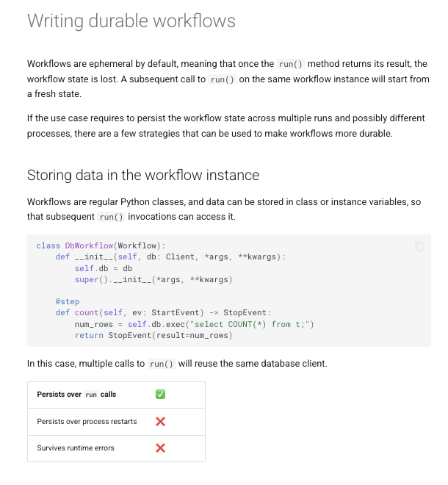Copy the DbWorkflow code block to clipboard
The width and height of the screenshot is (448, 485).
(x=419, y=246)
